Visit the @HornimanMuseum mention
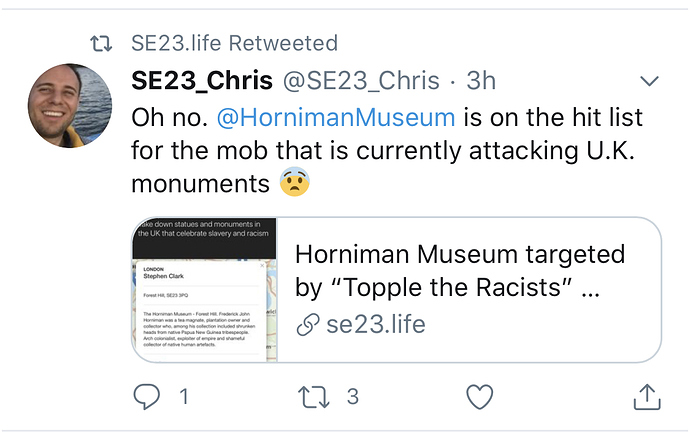The image size is (690, 447). pos(336,117)
